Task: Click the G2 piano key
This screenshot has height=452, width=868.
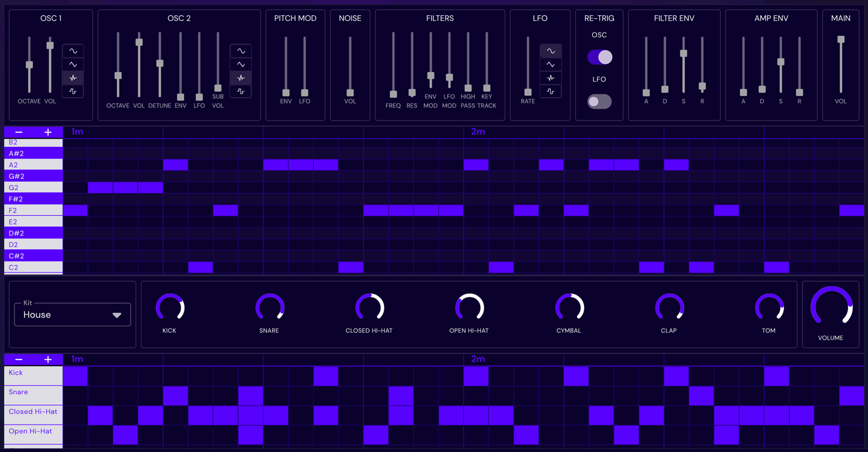Action: tap(33, 188)
